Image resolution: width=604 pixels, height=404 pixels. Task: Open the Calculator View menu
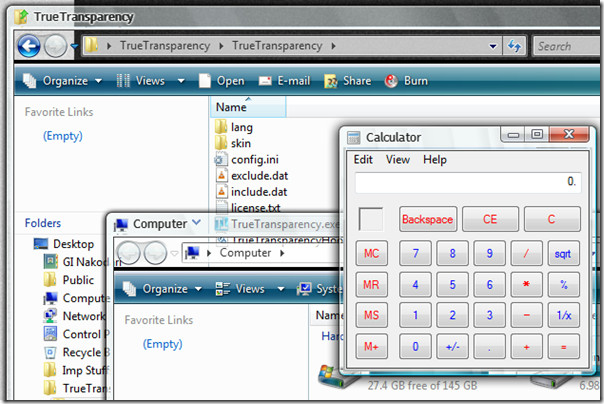pos(398,159)
